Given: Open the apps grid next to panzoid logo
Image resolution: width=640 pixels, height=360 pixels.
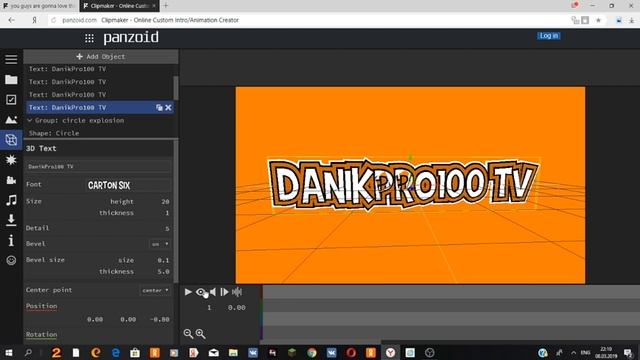Looking at the screenshot, I should pyautogui.click(x=89, y=38).
